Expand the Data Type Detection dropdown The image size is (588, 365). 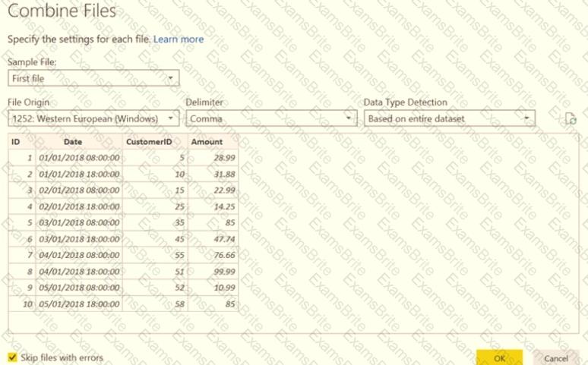(448, 118)
